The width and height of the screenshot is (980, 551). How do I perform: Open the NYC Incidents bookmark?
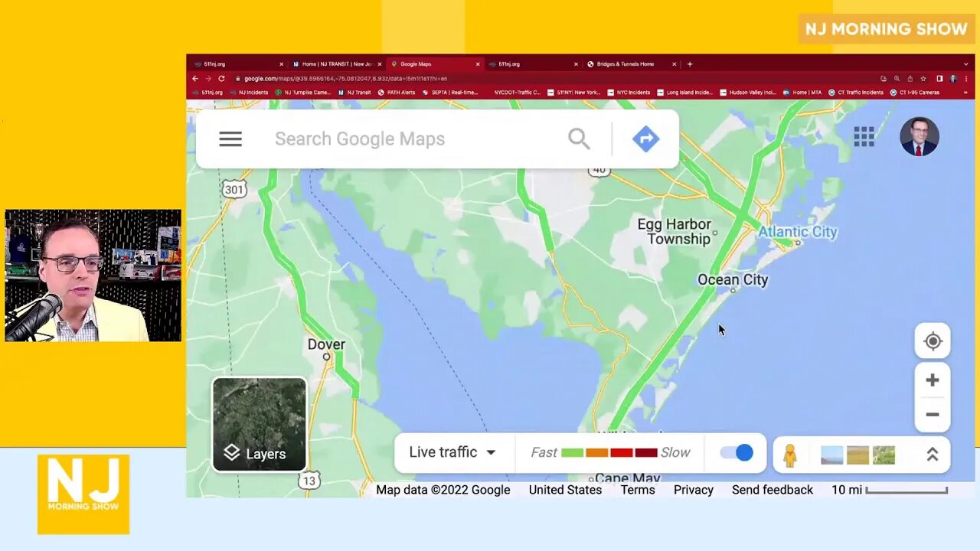coord(628,93)
